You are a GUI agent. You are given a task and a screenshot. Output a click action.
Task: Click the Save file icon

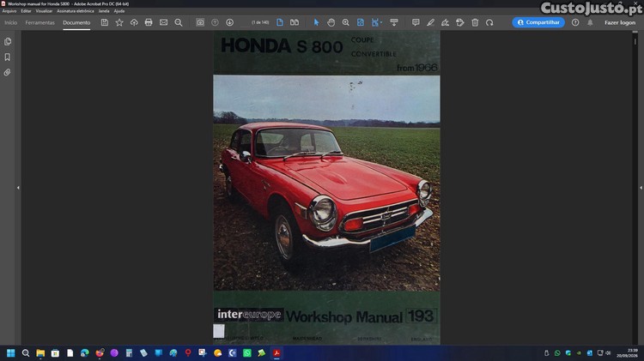tap(105, 22)
